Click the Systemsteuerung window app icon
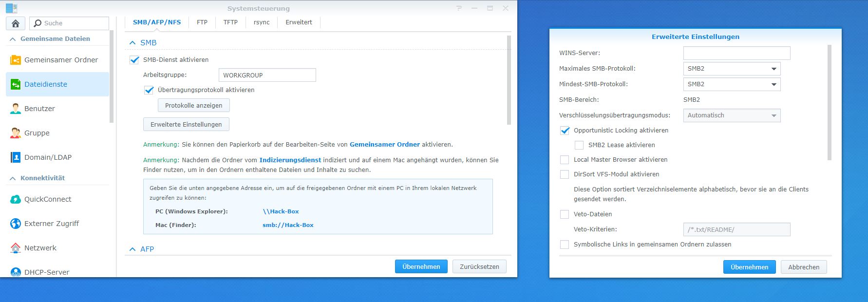Image resolution: width=868 pixels, height=302 pixels. (12, 8)
